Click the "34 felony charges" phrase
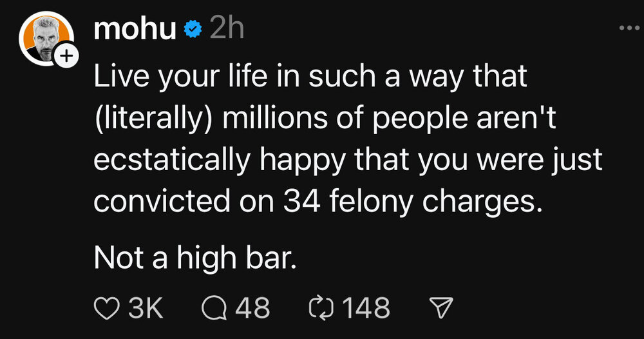 tap(409, 203)
